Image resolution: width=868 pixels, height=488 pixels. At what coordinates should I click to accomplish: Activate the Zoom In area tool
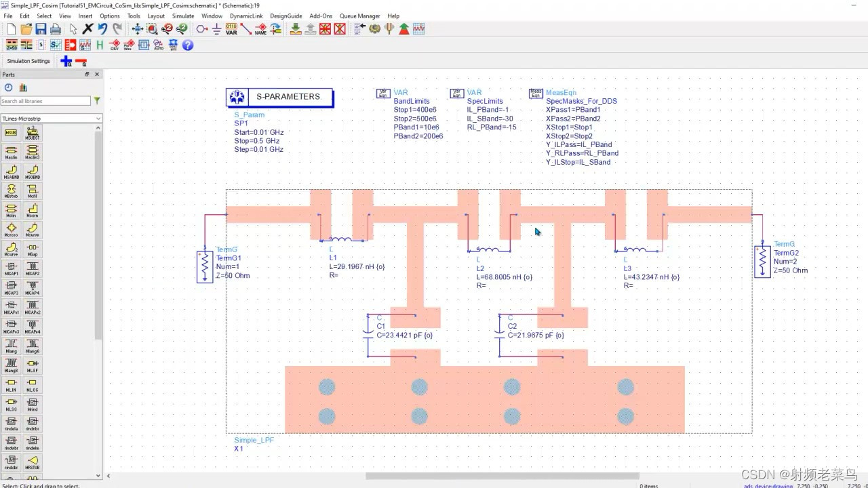click(x=151, y=28)
